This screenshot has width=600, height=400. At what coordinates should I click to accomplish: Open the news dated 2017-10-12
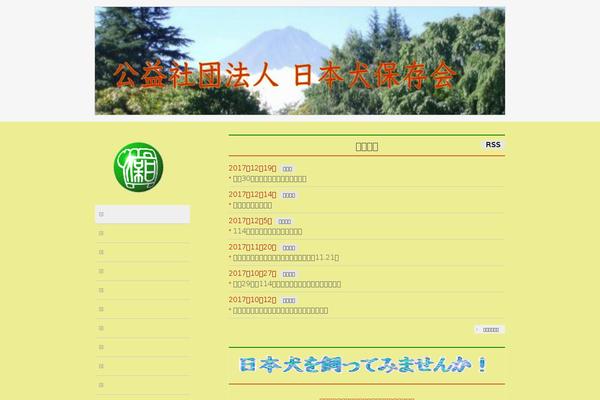coord(252,300)
